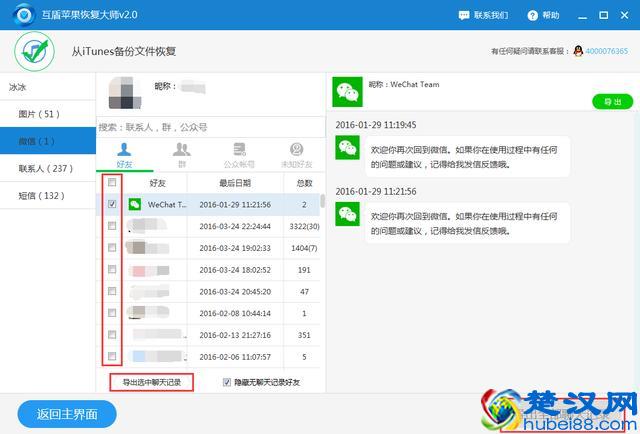Toggle 隐藏无聊天记录好友 checkbox
Viewport: 640px width, 434px height.
[x=227, y=382]
